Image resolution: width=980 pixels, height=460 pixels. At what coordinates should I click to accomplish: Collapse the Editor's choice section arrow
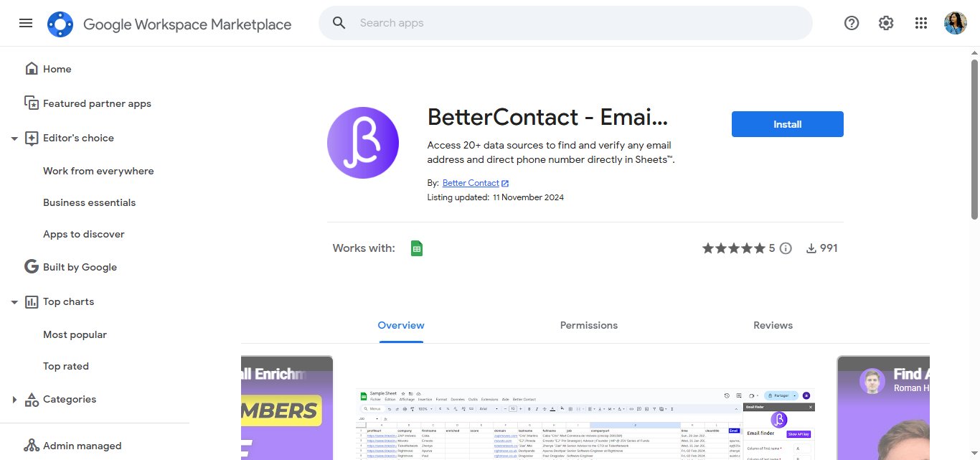[x=14, y=139]
